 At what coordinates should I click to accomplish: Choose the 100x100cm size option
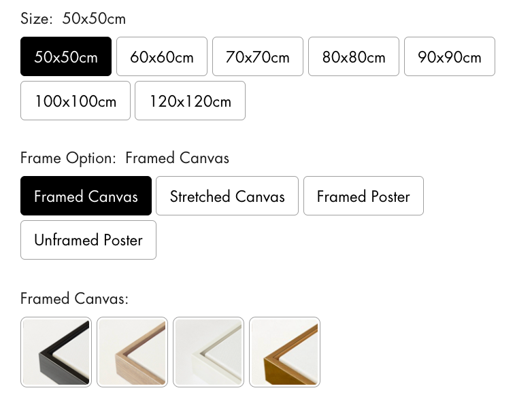(76, 101)
